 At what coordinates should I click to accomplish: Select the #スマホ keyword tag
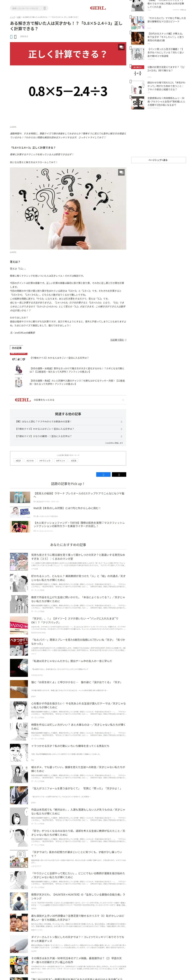[x=30, y=460]
